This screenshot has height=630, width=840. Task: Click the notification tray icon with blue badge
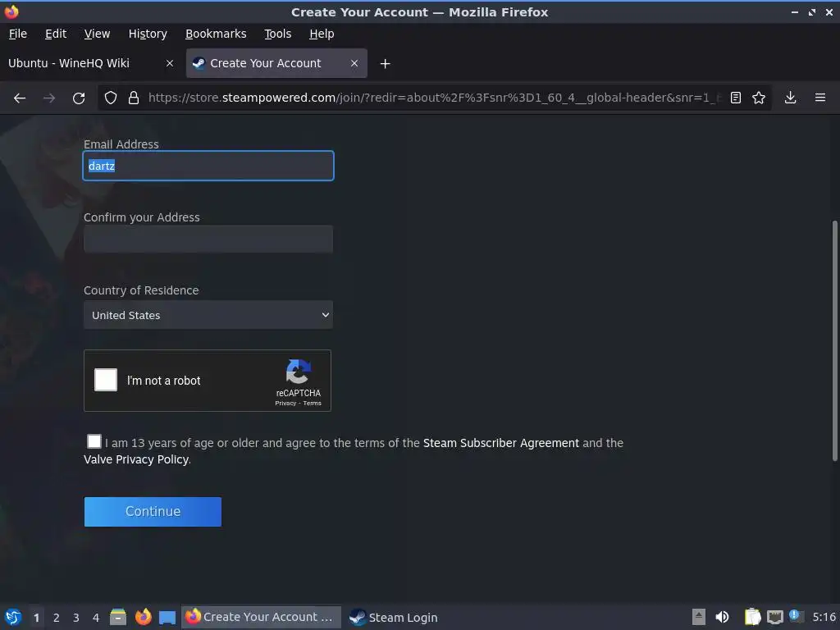tap(796, 617)
